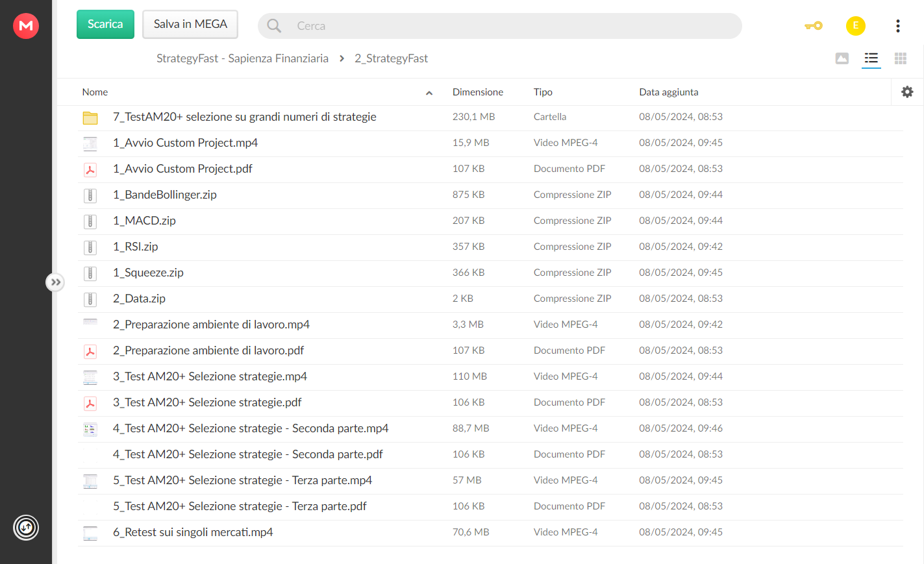This screenshot has width=924, height=564.
Task: Click the yellow recovery key icon
Action: (813, 26)
